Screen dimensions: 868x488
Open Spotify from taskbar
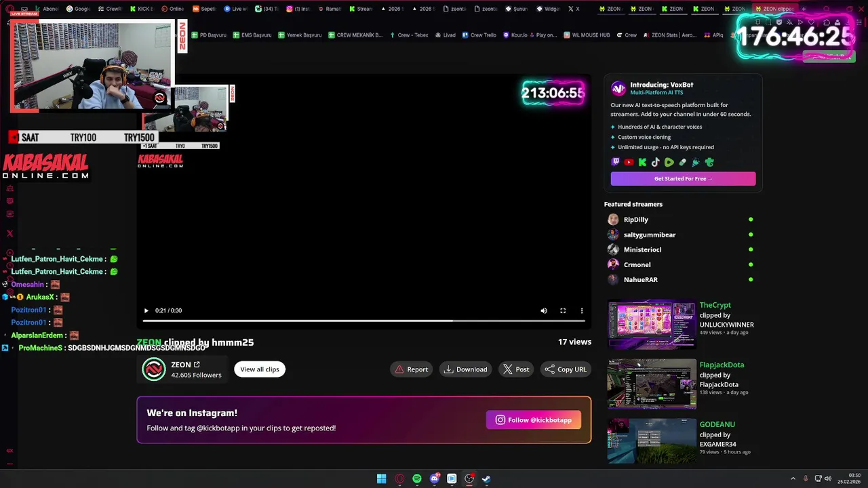click(417, 479)
